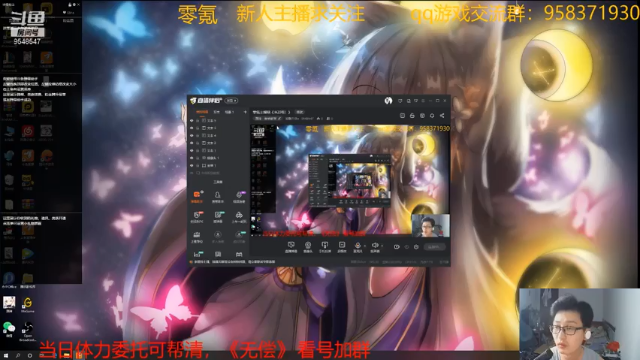Click small button right of room title
Image resolution: width=640 pixels, height=360 pixels.
click(x=300, y=112)
